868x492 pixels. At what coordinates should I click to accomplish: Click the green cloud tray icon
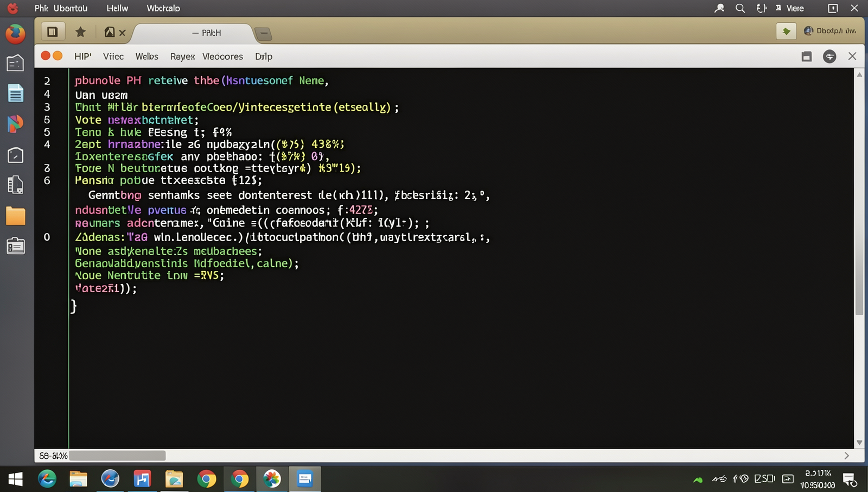click(698, 480)
